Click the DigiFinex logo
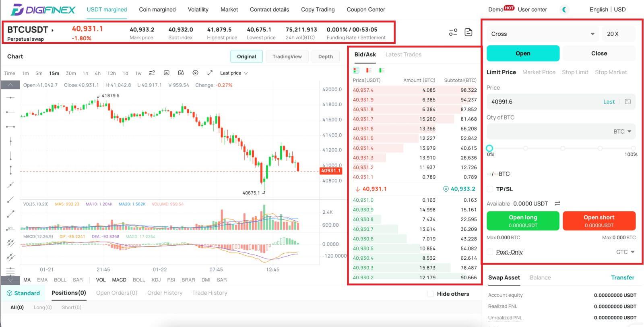This screenshot has height=327, width=644. pyautogui.click(x=43, y=9)
